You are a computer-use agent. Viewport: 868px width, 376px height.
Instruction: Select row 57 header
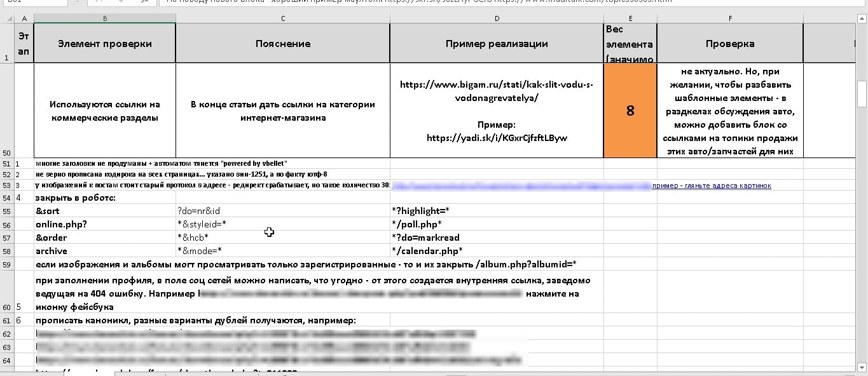pos(7,238)
